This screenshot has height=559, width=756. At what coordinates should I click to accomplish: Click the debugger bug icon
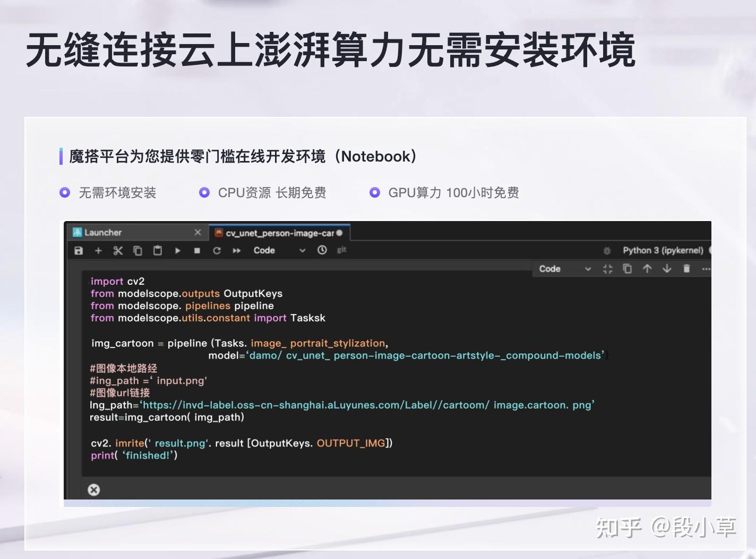[x=607, y=250]
